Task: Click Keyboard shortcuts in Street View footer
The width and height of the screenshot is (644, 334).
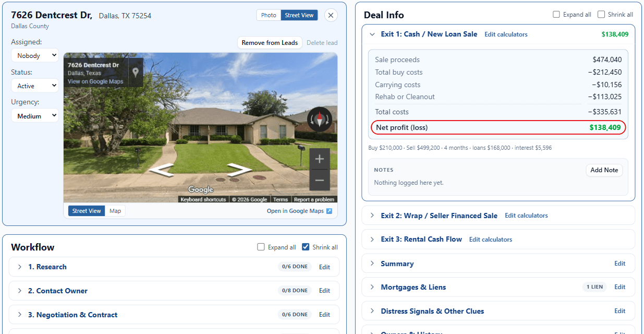Action: point(203,199)
